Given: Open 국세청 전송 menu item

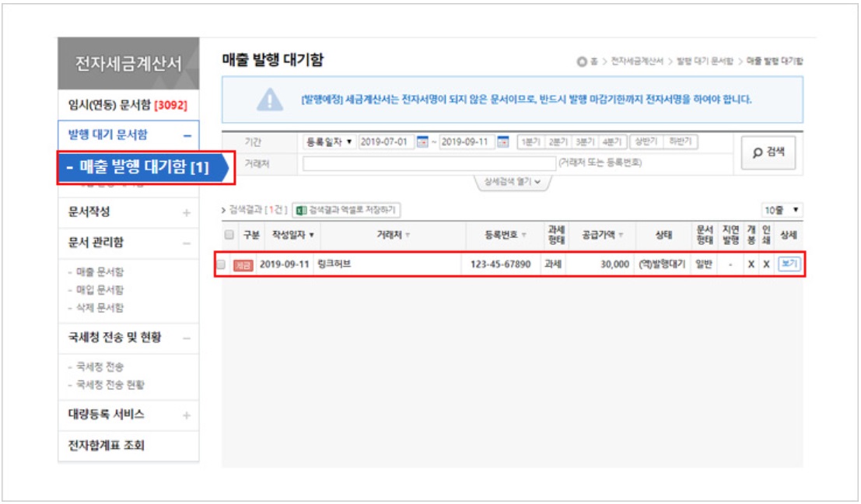Looking at the screenshot, I should coord(100,367).
